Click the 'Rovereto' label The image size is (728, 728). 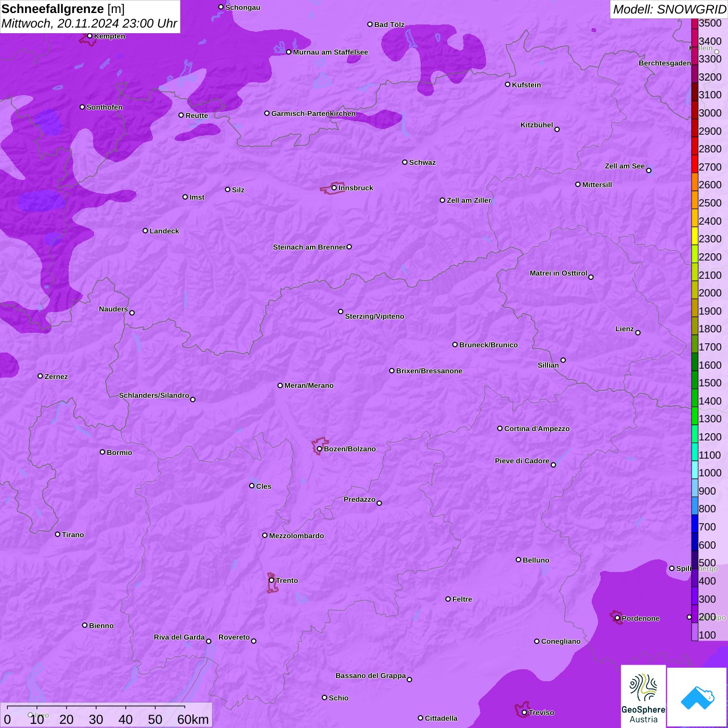(234, 637)
